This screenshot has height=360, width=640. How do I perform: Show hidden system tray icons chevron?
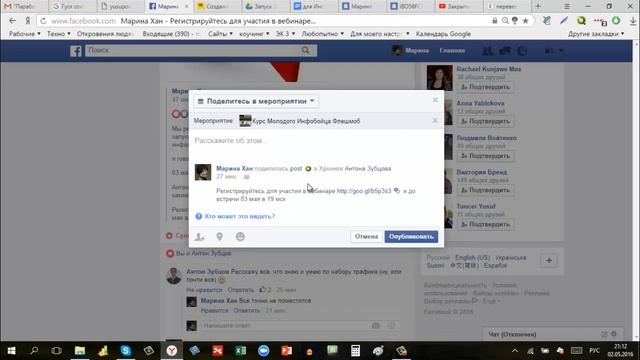pos(515,351)
